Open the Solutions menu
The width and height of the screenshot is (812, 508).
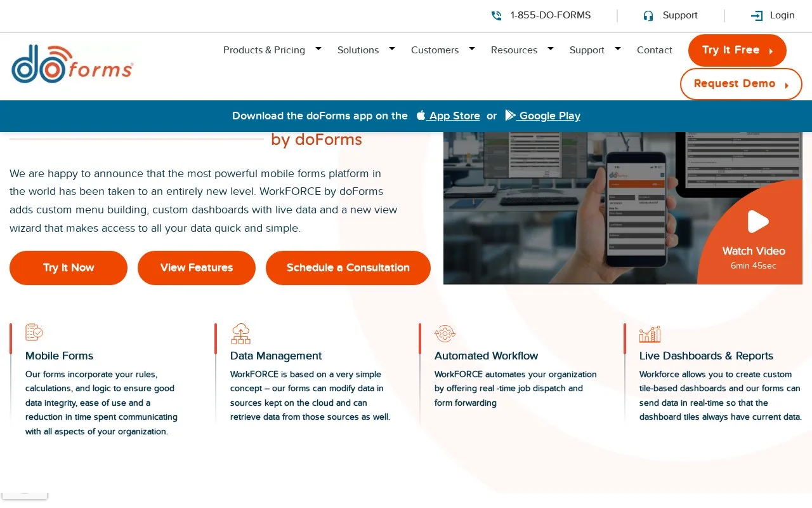tap(358, 50)
